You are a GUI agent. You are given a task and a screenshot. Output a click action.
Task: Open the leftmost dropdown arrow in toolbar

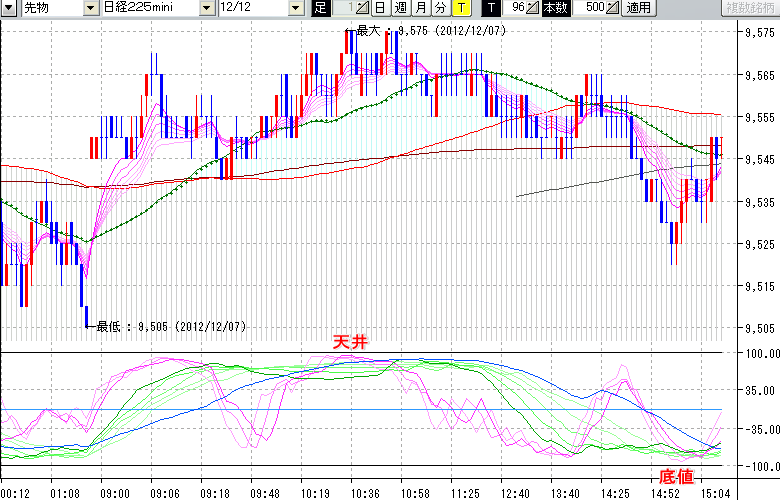coord(8,8)
